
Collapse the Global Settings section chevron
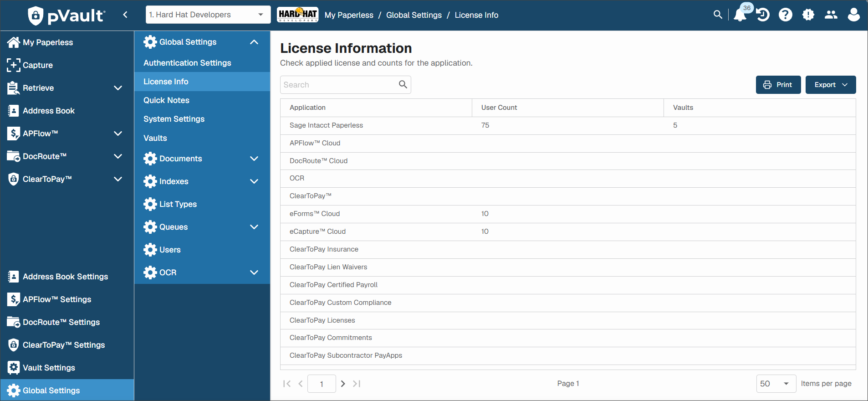coord(254,42)
